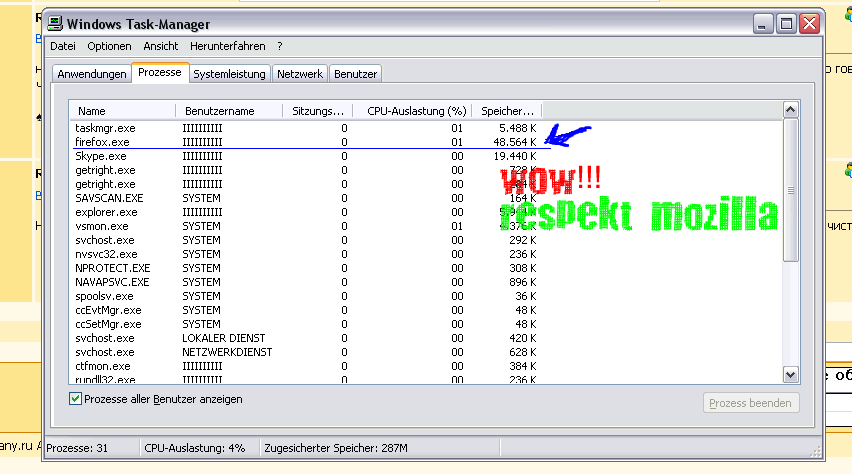This screenshot has height=474, width=852.
Task: Click the scroll down arrow in process list
Action: (x=790, y=374)
